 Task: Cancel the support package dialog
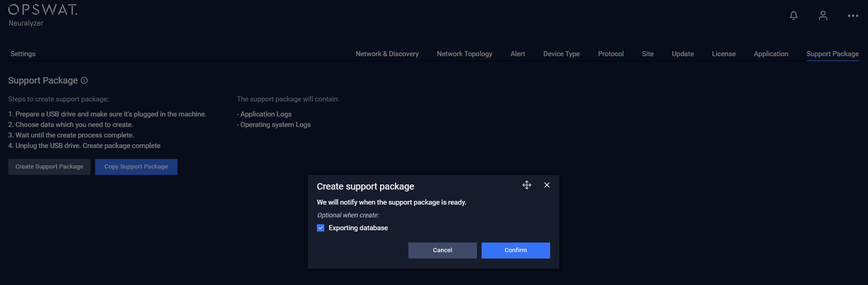(442, 250)
